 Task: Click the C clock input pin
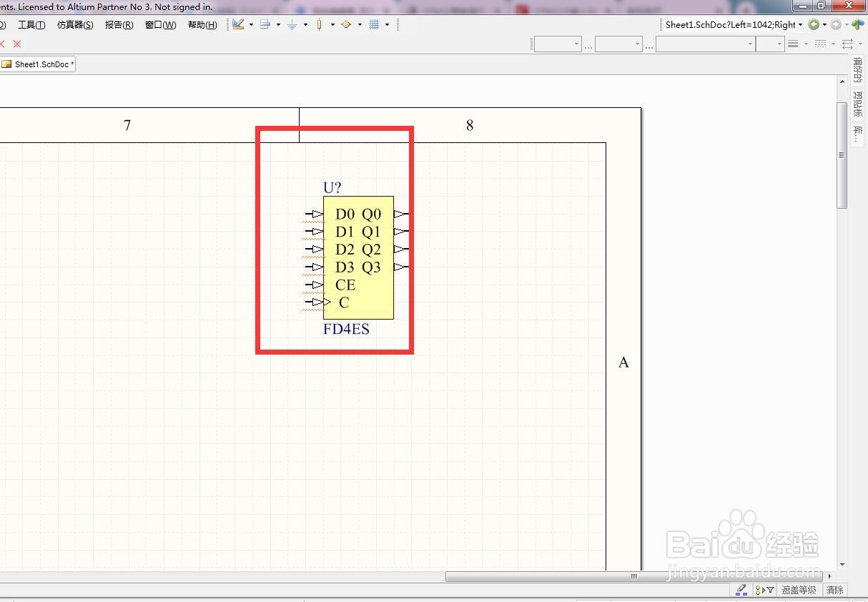tap(317, 302)
